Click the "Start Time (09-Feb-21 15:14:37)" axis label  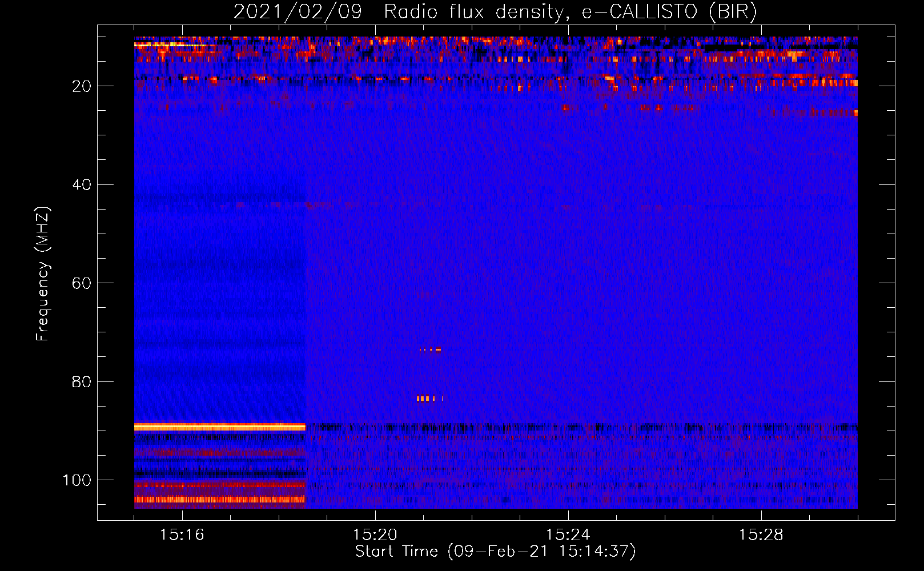point(496,552)
